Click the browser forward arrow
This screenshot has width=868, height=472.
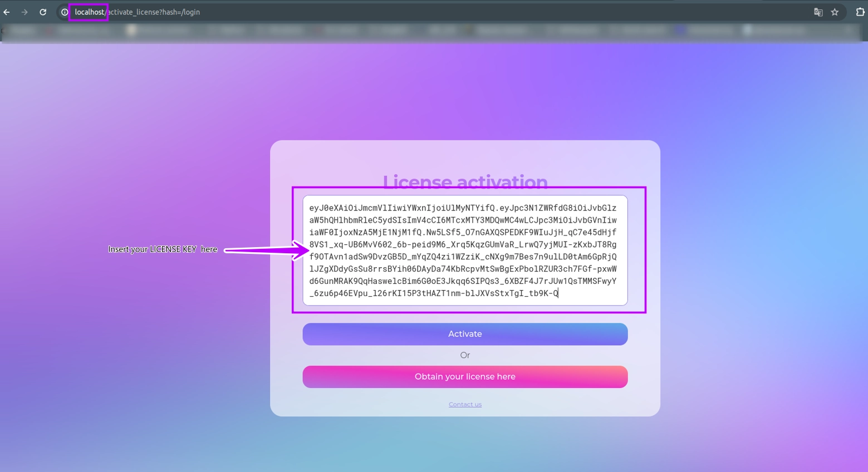tap(24, 12)
